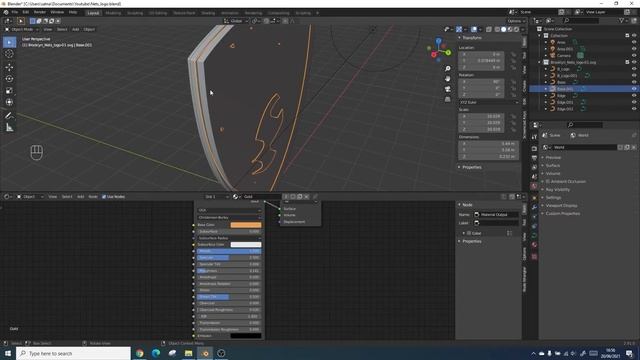Toggle viewport overlays button
Screen dimensions: 640x360
474,29
